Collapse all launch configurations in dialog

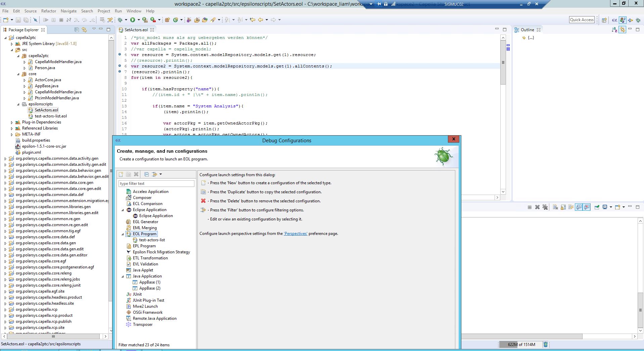pyautogui.click(x=146, y=174)
